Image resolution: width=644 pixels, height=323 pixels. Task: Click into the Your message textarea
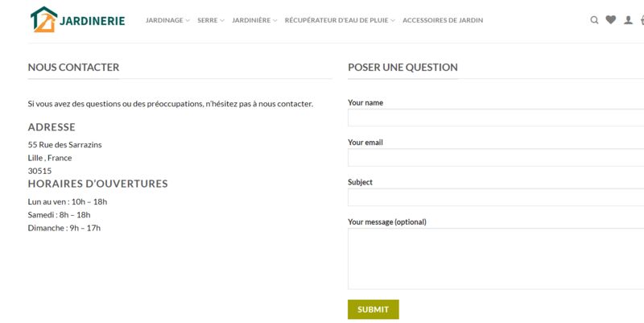(496, 259)
